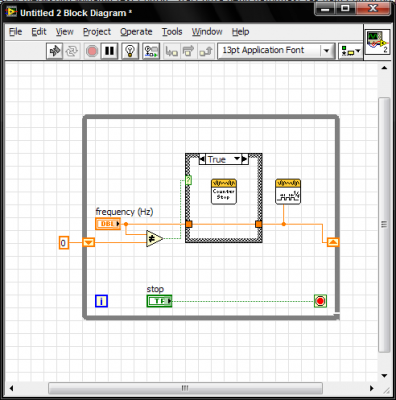This screenshot has height=400, width=396.
Task: Open the 13pt Application Font dropdown
Action: [x=276, y=51]
